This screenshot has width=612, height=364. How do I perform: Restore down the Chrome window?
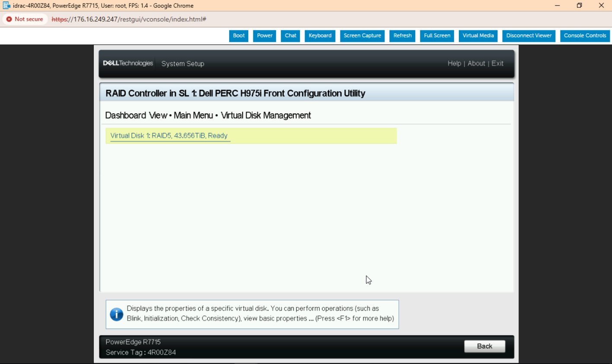point(579,6)
